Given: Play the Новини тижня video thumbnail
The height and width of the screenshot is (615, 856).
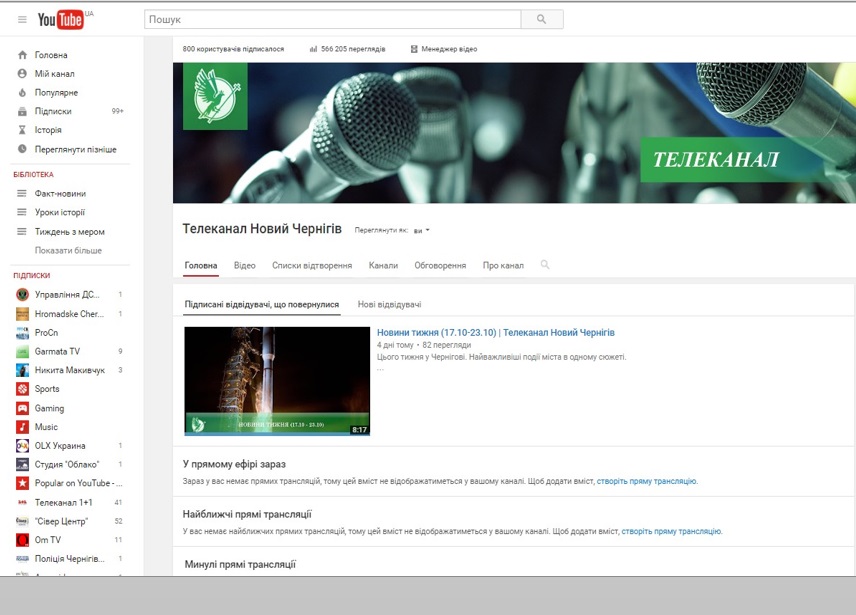Looking at the screenshot, I should (x=277, y=381).
